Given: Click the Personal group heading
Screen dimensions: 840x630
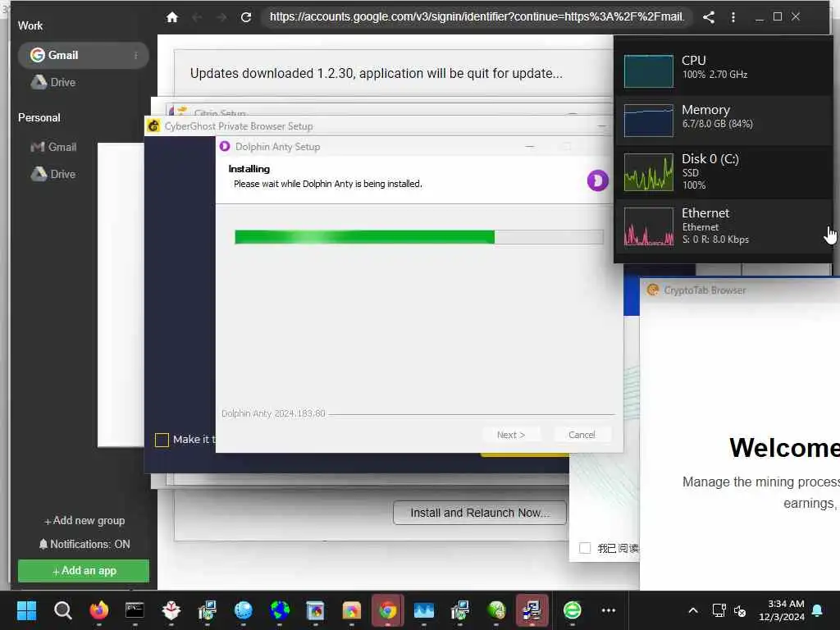Looking at the screenshot, I should [x=39, y=117].
